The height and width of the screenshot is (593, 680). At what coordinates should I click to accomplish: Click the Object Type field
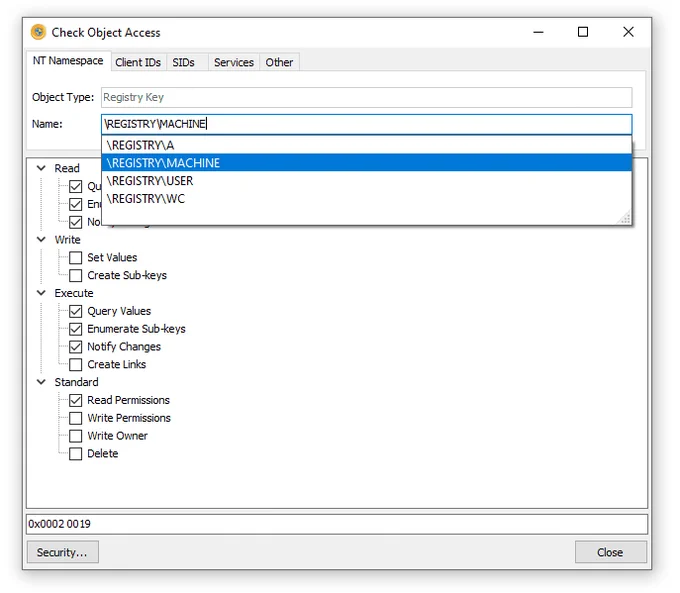tap(366, 97)
